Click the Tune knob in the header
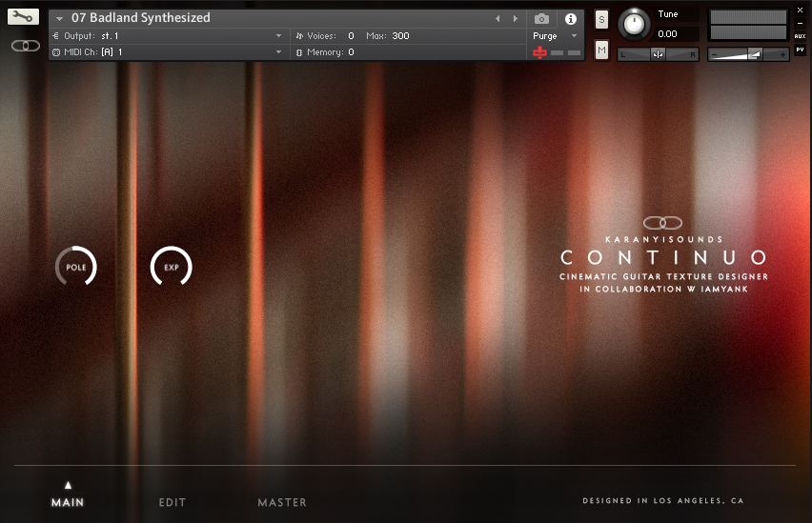The image size is (812, 523). 634,24
